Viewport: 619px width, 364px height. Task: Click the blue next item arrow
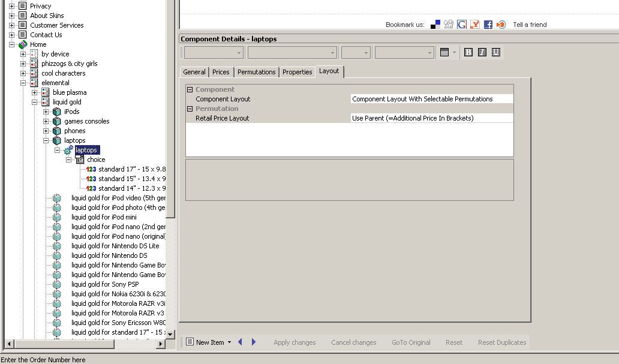pos(254,342)
